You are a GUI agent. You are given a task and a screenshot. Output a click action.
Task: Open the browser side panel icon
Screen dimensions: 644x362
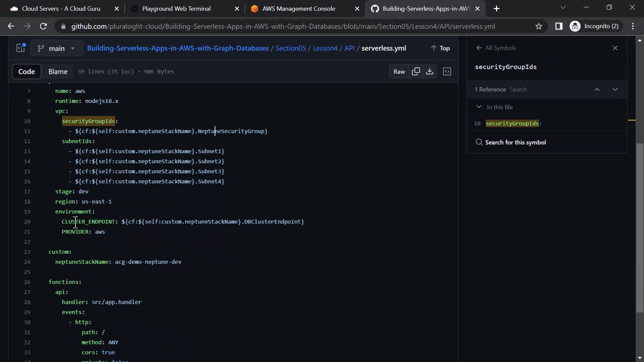click(x=558, y=26)
